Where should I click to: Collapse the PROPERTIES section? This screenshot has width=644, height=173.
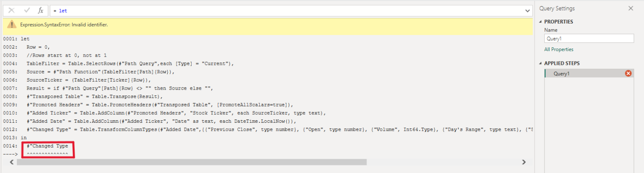point(540,22)
